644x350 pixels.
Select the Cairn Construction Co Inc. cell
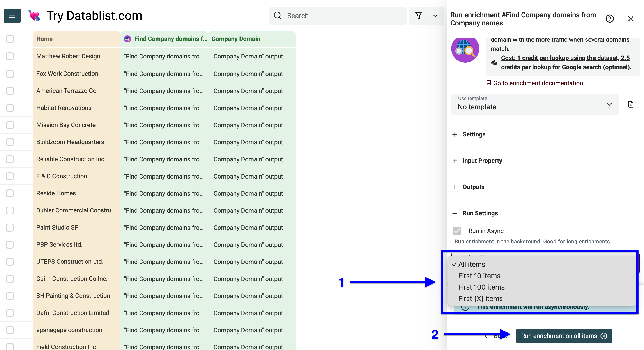[x=76, y=279]
